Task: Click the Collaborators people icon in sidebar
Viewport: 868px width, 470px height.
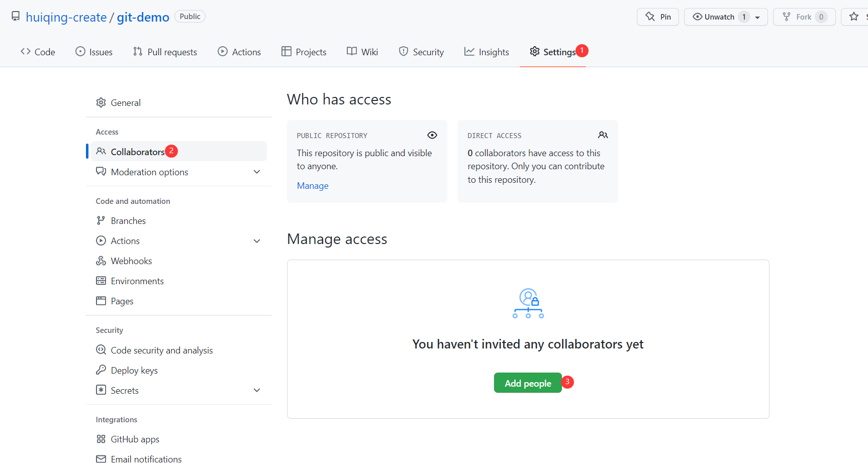Action: pyautogui.click(x=101, y=151)
